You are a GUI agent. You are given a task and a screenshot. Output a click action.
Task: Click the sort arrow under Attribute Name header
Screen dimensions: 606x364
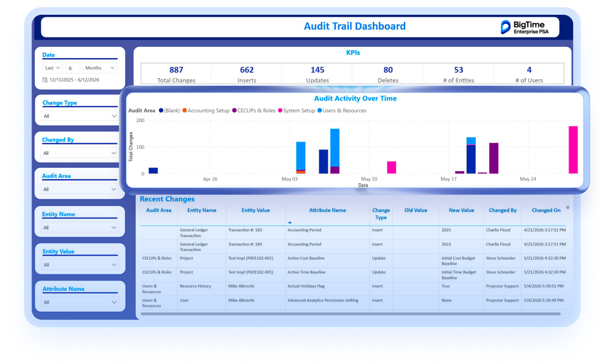290,222
